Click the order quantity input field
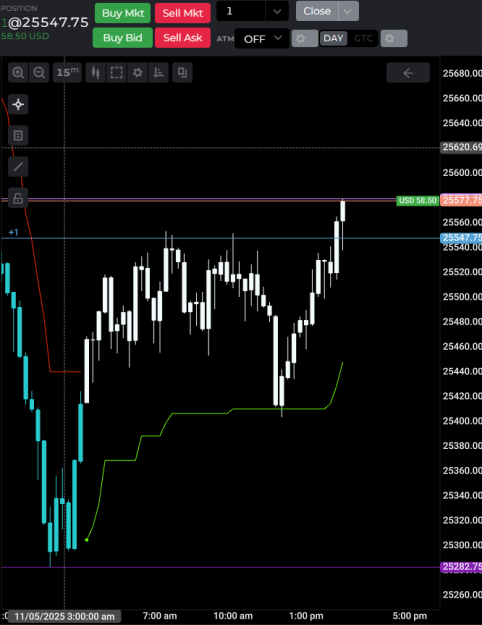Image resolution: width=482 pixels, height=625 pixels. (241, 11)
